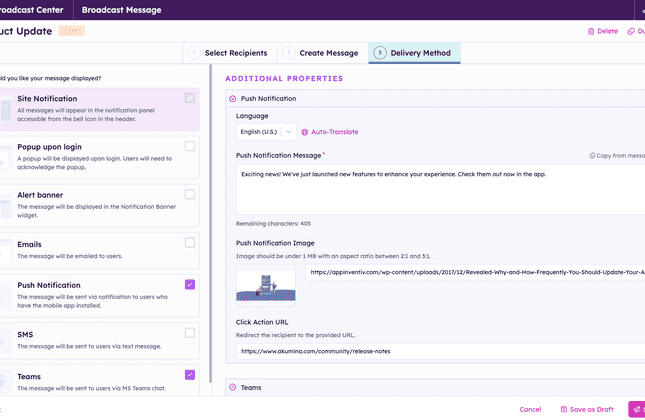Click the Save as Draft icon
The width and height of the screenshot is (645, 420).
pyautogui.click(x=562, y=409)
